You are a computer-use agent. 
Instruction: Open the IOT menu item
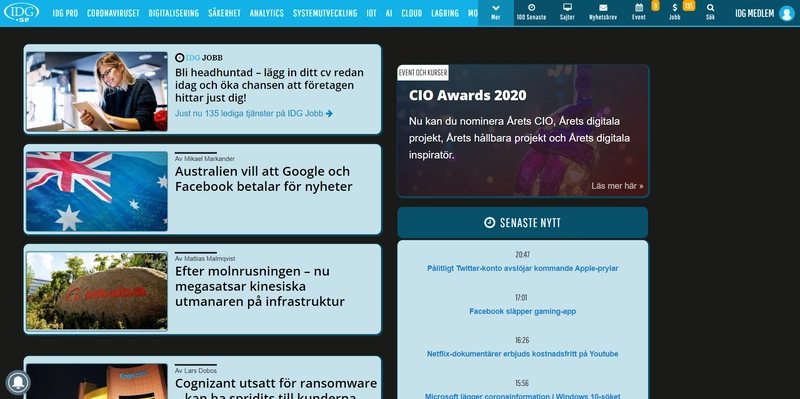coord(371,13)
